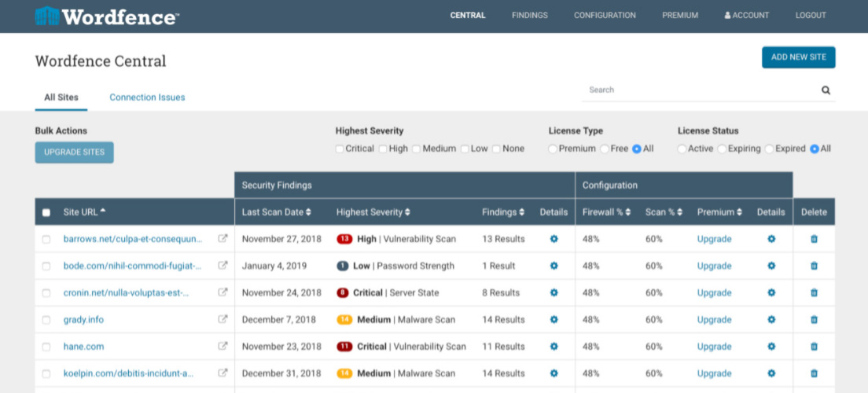The image size is (868, 393).
Task: Open findings details gear for koelpin.com row
Action: coord(554,373)
